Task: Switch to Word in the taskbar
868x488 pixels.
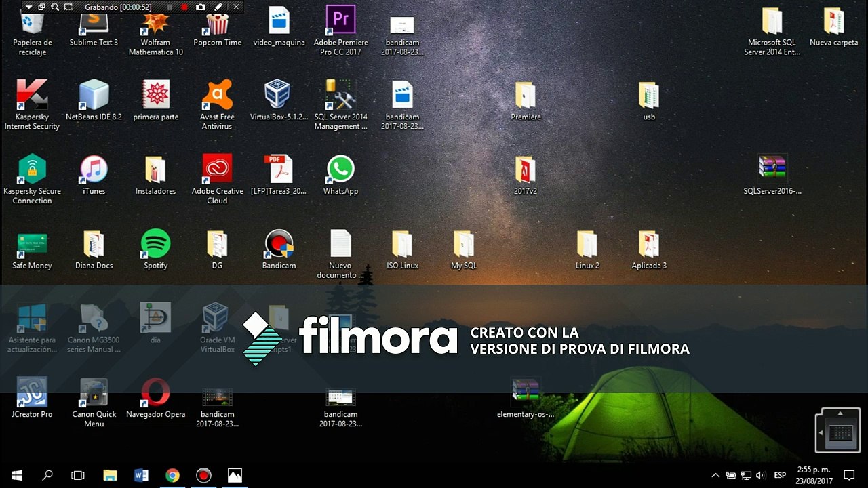Action: click(141, 475)
